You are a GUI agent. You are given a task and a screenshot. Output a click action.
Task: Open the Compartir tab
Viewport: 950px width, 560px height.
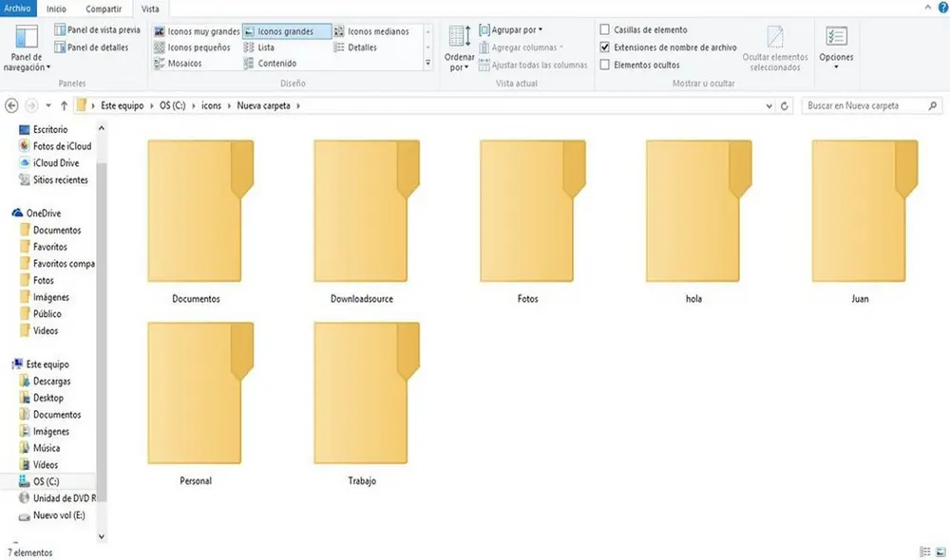pyautogui.click(x=104, y=8)
